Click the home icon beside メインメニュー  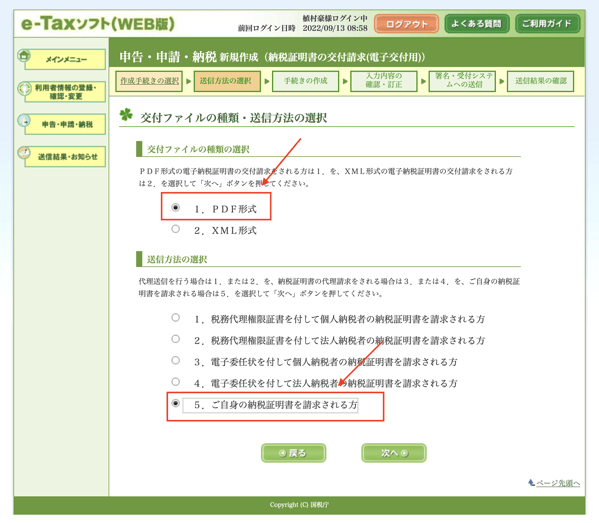pos(24,55)
